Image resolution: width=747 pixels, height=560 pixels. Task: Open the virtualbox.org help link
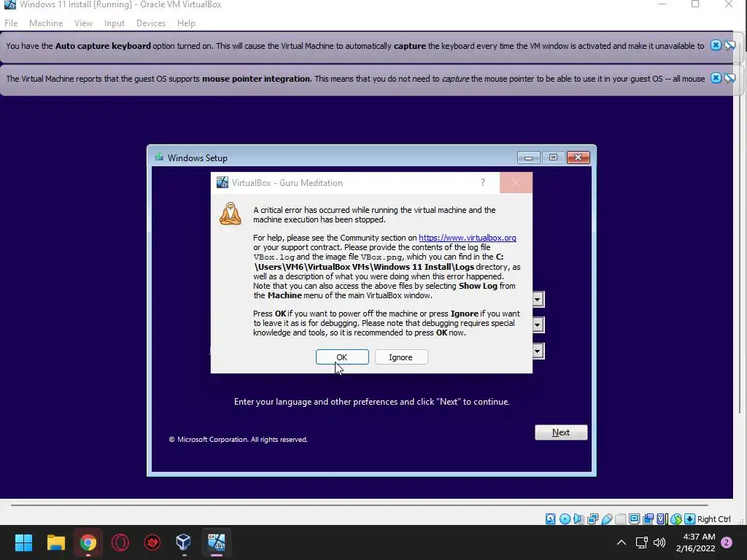click(x=468, y=238)
